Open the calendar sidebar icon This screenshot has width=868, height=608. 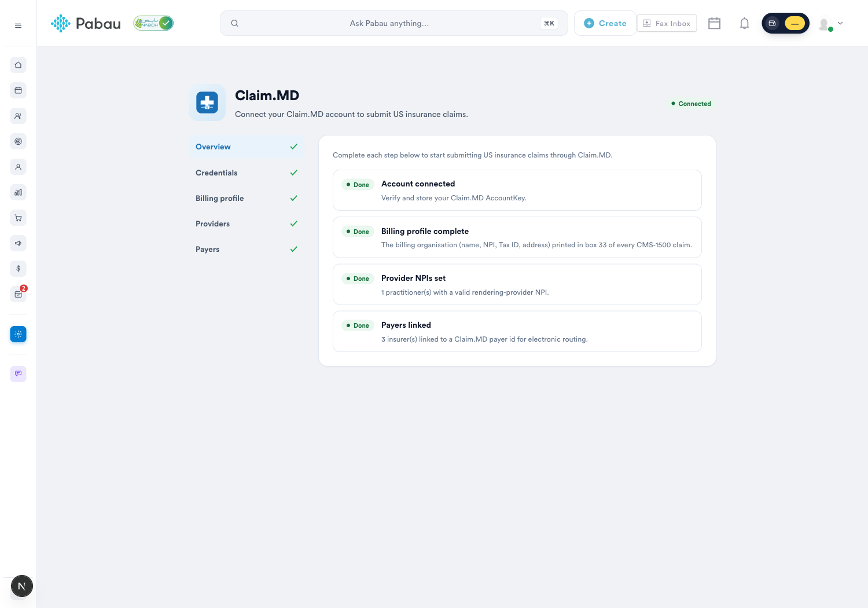pos(18,90)
